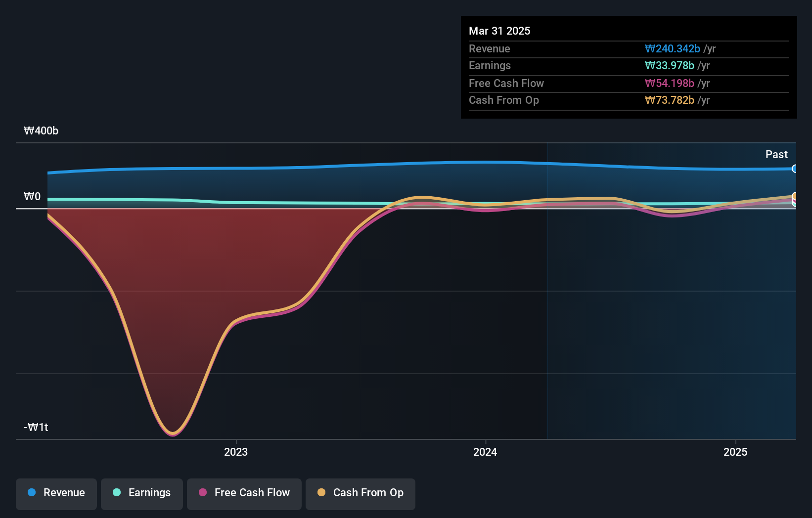
Task: Click the Cash From Op label in tooltip
Action: (x=504, y=100)
